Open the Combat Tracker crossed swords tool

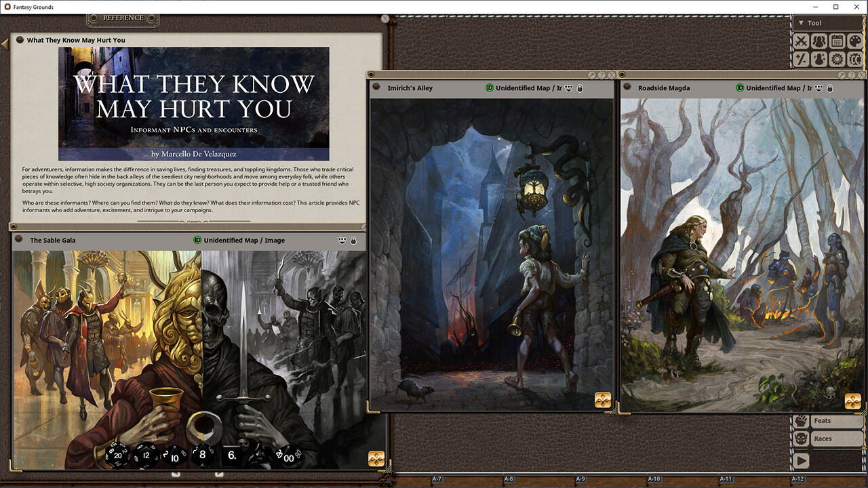[x=802, y=42]
